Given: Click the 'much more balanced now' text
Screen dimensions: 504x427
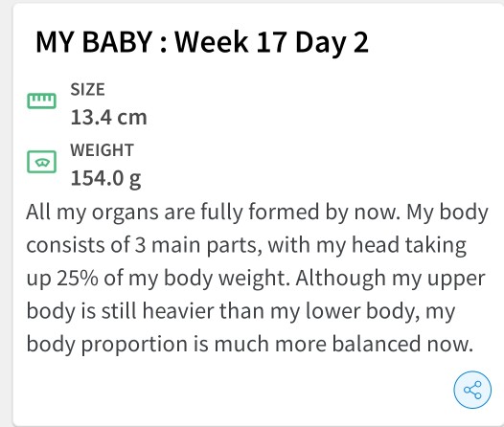Looking at the screenshot, I should (x=344, y=344).
